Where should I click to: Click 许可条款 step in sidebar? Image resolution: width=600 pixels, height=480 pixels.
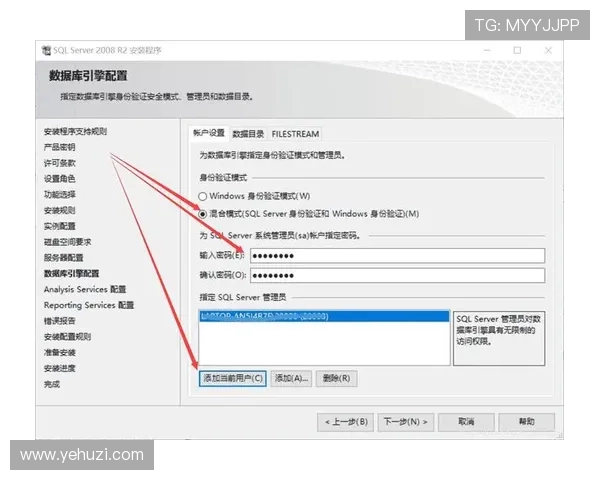pos(60,163)
